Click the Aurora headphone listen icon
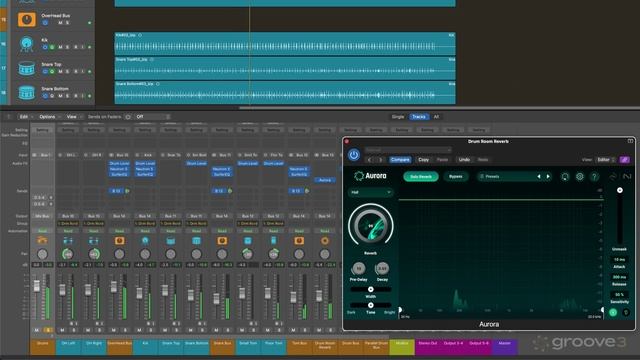The image size is (640, 360). (565, 177)
